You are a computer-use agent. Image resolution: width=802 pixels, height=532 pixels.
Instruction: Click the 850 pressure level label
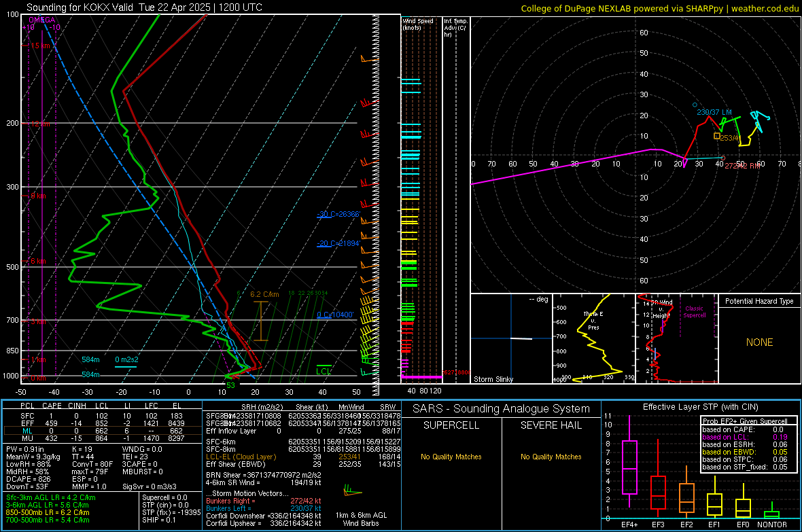point(12,351)
